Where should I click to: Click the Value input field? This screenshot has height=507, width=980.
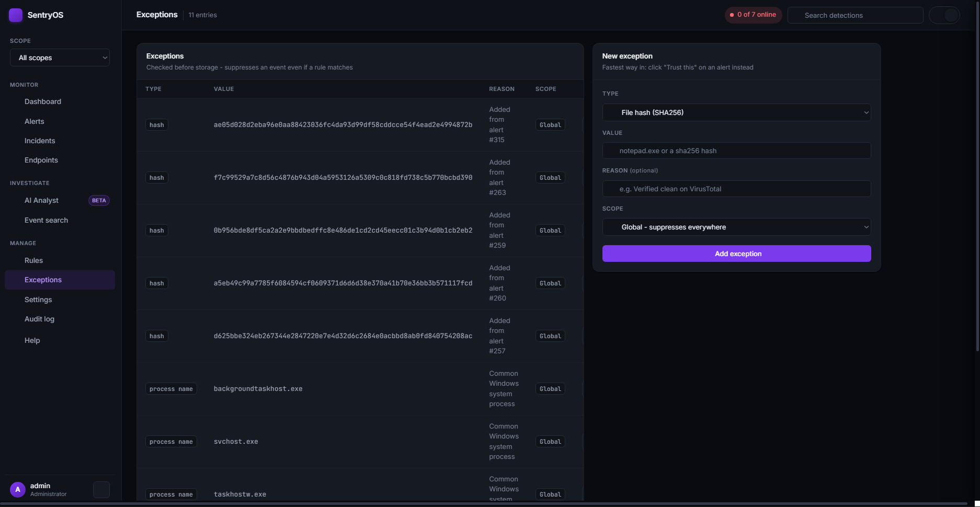click(736, 151)
